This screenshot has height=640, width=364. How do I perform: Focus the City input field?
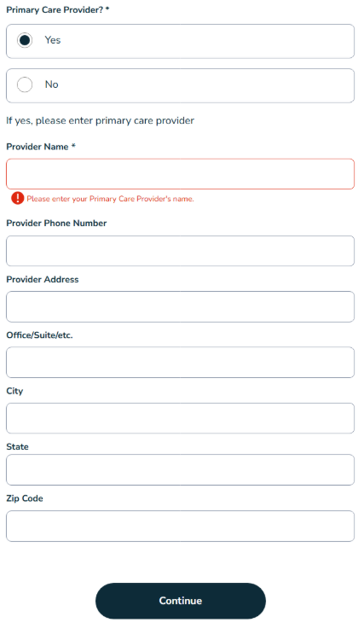pyautogui.click(x=180, y=418)
